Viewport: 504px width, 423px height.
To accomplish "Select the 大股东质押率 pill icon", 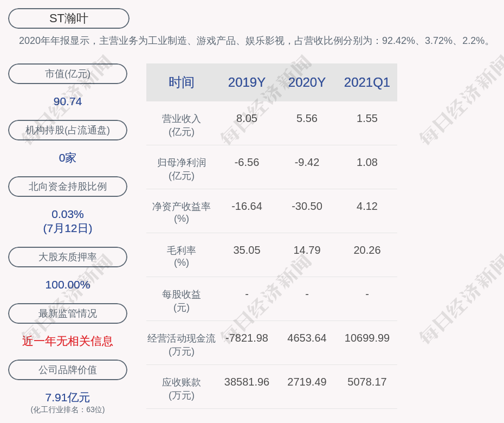I will click(x=67, y=257).
